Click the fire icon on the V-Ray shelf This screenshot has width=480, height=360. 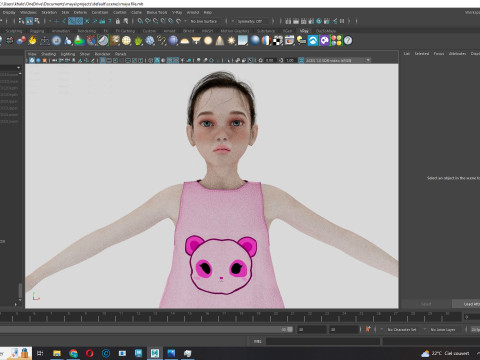coord(32,41)
